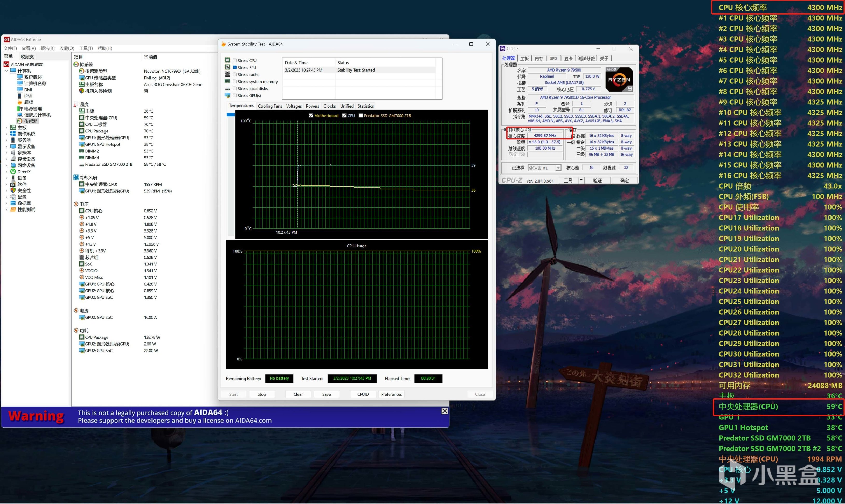The image size is (845, 504).
Task: Toggle Predator SSD GM7000 graph checkbox
Action: [x=361, y=115]
